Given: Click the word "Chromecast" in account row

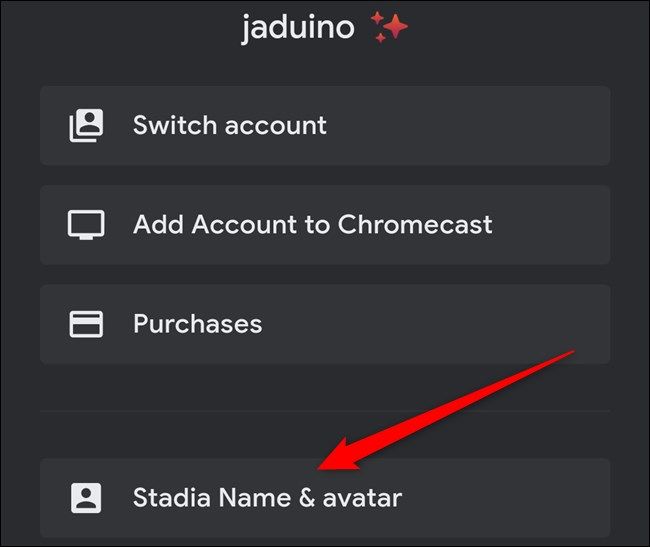Looking at the screenshot, I should coord(415,224).
